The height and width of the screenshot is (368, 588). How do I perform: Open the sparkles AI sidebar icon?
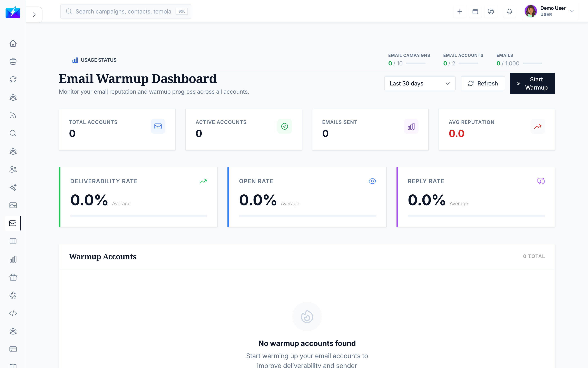[x=13, y=187]
